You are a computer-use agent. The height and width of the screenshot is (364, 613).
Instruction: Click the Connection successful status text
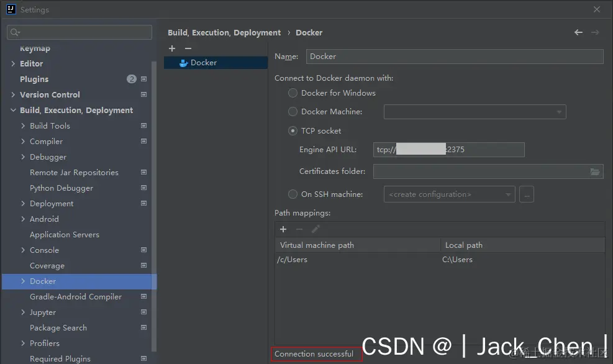(x=314, y=354)
